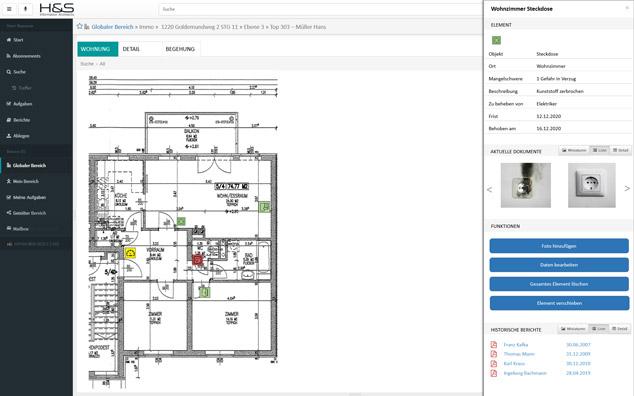Select the red marker on the floor plan
This screenshot has width=634, height=396.
pos(197,260)
